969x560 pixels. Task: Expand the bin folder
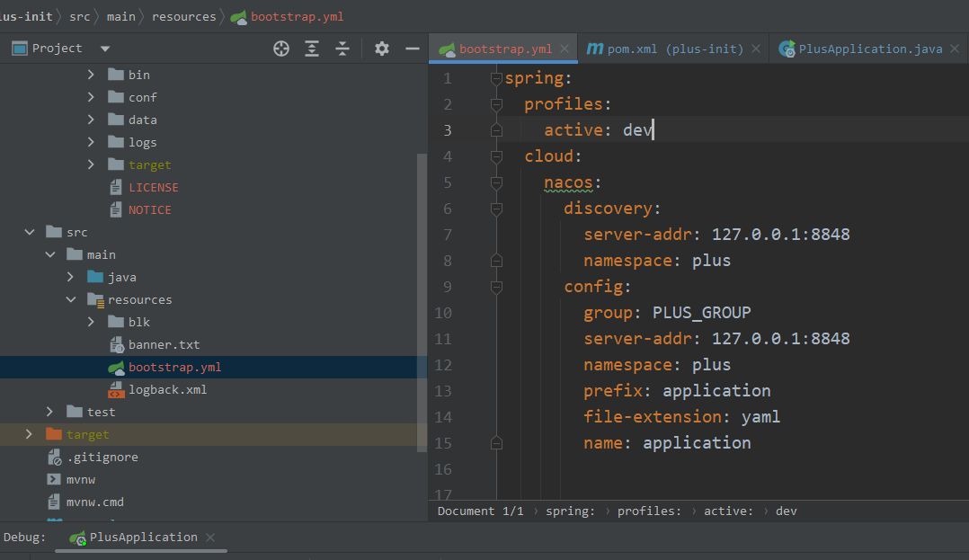click(91, 75)
